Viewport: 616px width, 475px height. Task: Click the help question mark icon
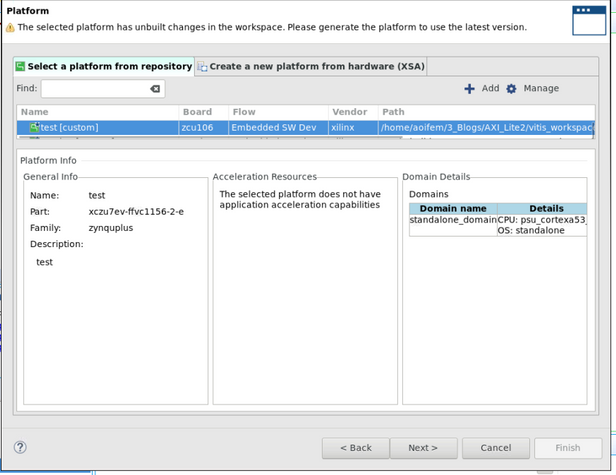click(x=20, y=447)
